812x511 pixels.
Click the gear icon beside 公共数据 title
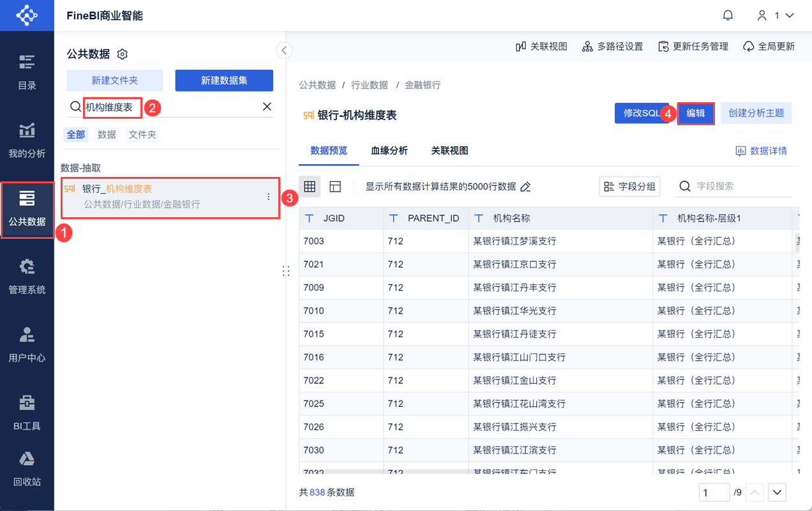click(x=123, y=54)
